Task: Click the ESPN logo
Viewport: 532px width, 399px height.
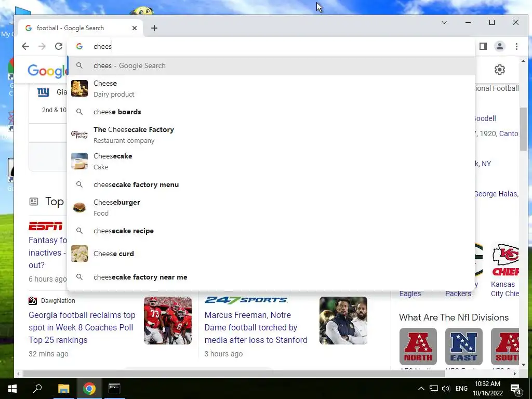Action: [46, 226]
